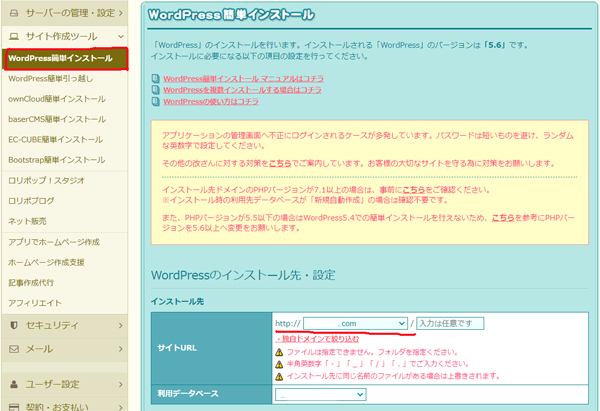Click document icon beside 複数インストール link
Screen dimensions: 600x411
(x=155, y=90)
